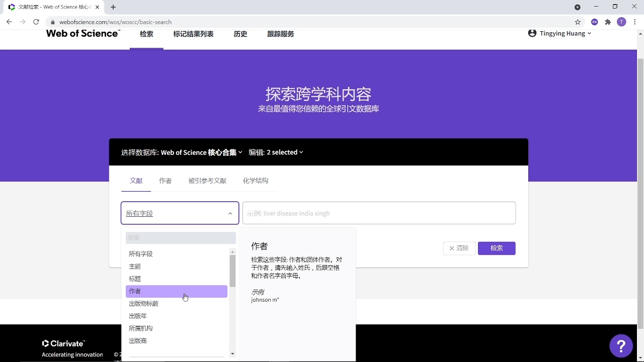644x362 pixels.
Task: Click the field list scroll up arrow
Action: coord(232,252)
